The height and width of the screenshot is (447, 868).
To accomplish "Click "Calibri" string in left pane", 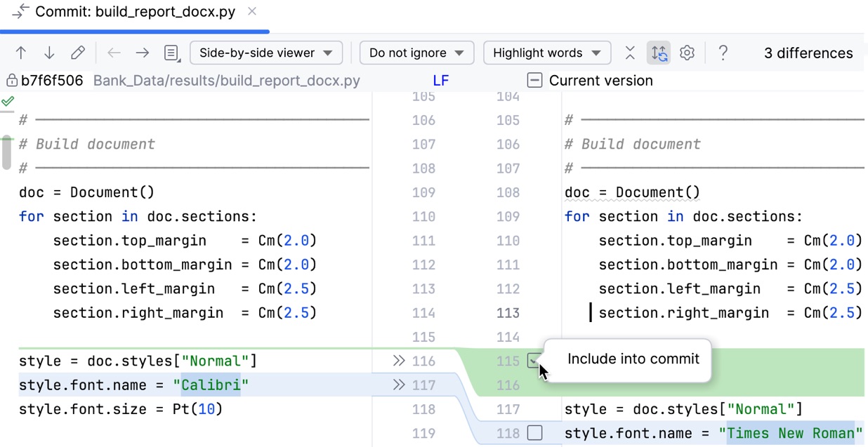I will pyautogui.click(x=211, y=385).
